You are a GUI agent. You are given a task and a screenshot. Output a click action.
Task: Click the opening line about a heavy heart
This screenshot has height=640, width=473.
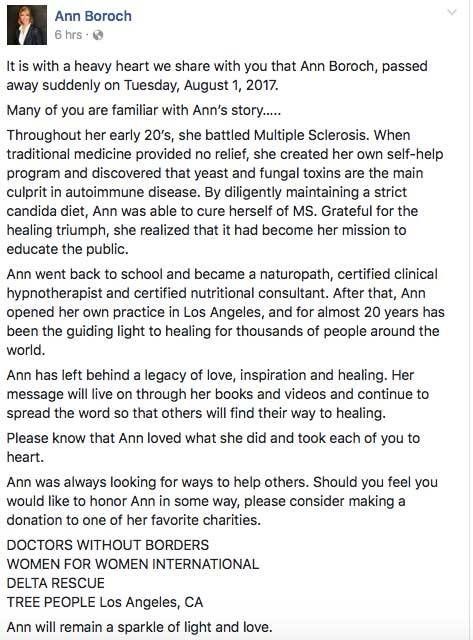pyautogui.click(x=217, y=76)
